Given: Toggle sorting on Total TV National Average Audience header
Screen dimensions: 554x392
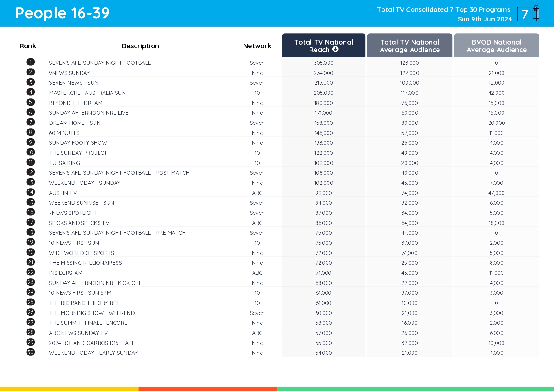Looking at the screenshot, I should coord(409,45).
